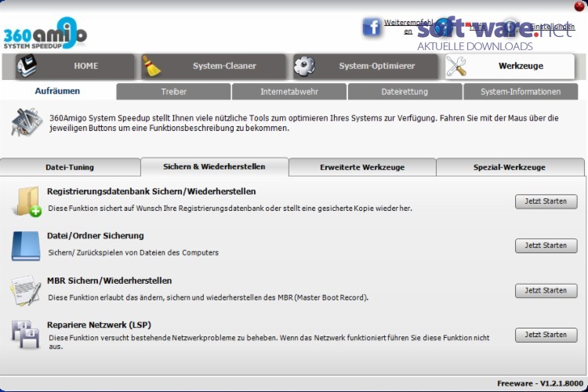Click the heading 'Datei/Ordner Sicherung'
The image size is (588, 392).
(x=96, y=235)
